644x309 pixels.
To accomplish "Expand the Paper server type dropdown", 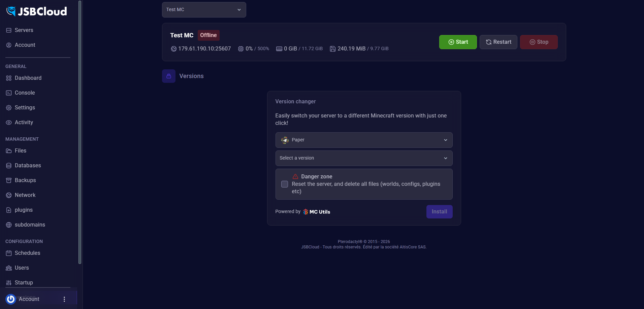I will click(364, 140).
